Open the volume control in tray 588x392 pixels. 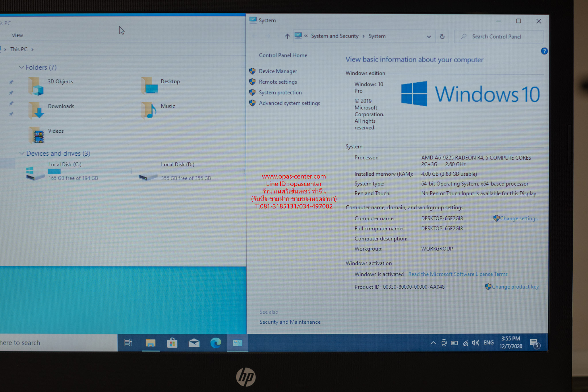475,343
